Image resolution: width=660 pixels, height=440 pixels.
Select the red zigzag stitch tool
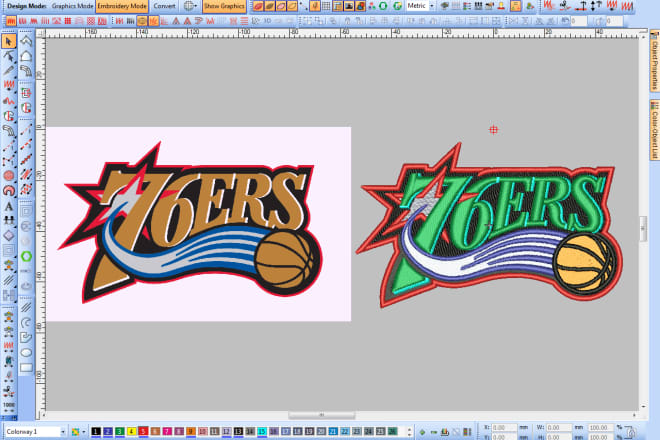pos(8,85)
